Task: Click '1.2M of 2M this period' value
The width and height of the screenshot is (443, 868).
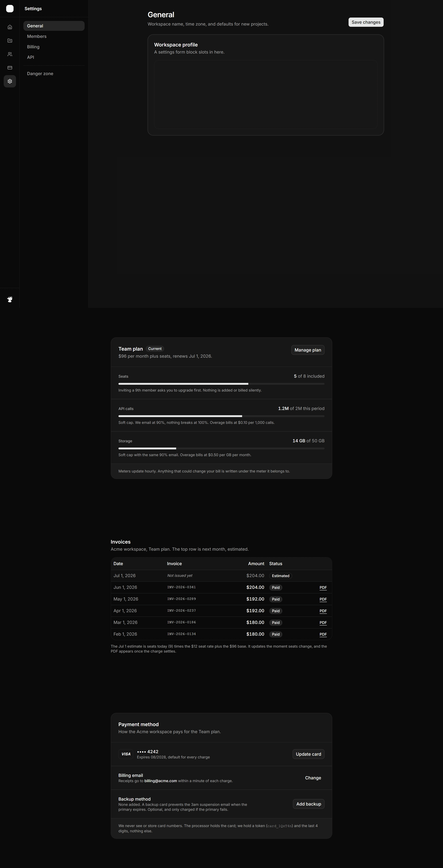Action: tap(301, 409)
